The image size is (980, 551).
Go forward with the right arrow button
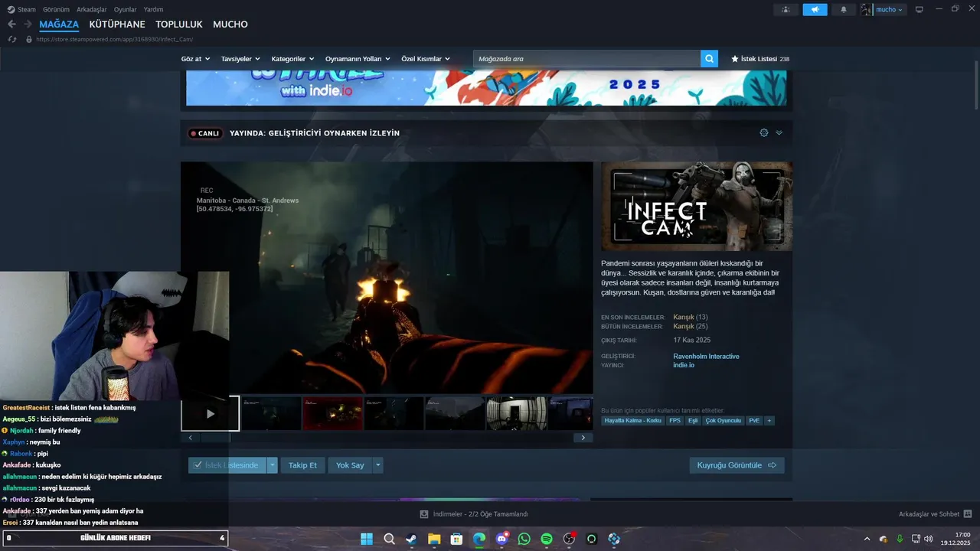click(28, 24)
